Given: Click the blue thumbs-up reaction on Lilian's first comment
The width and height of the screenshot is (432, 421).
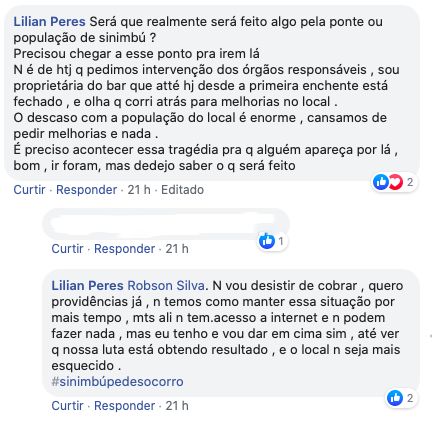Looking at the screenshot, I should (x=381, y=182).
